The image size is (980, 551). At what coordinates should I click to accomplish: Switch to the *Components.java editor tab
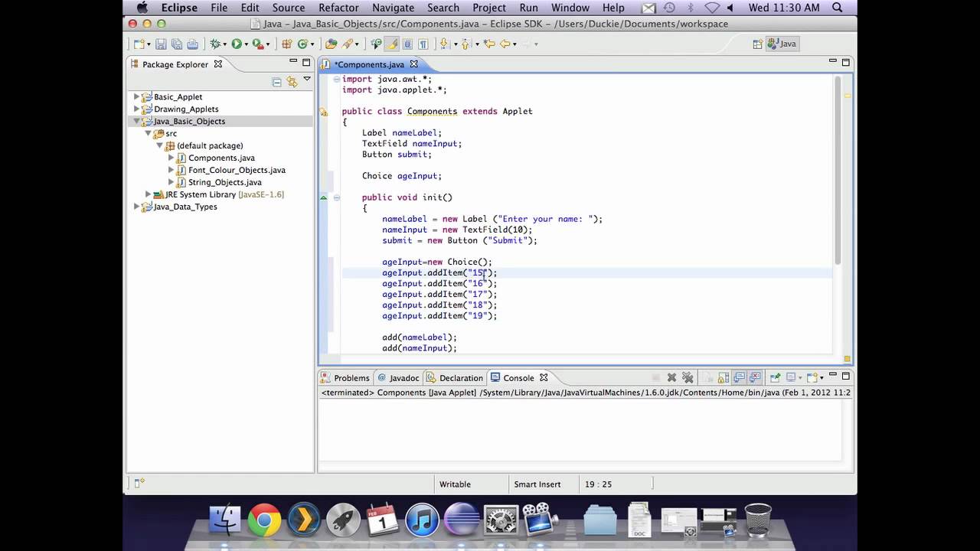(369, 64)
